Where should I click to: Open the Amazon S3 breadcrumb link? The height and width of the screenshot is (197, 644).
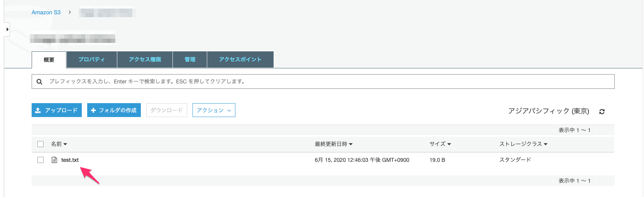coord(46,12)
